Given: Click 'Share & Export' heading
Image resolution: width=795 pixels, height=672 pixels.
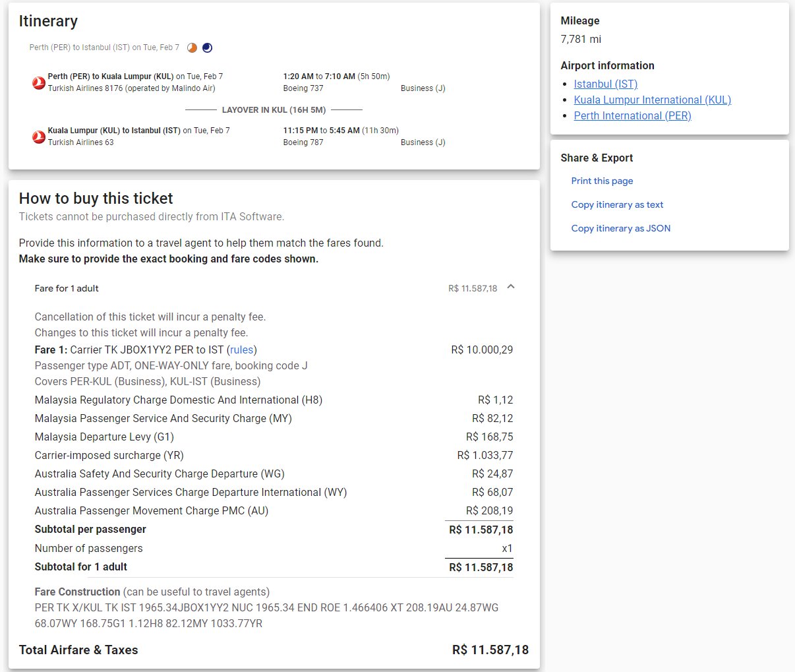Looking at the screenshot, I should click(x=597, y=158).
